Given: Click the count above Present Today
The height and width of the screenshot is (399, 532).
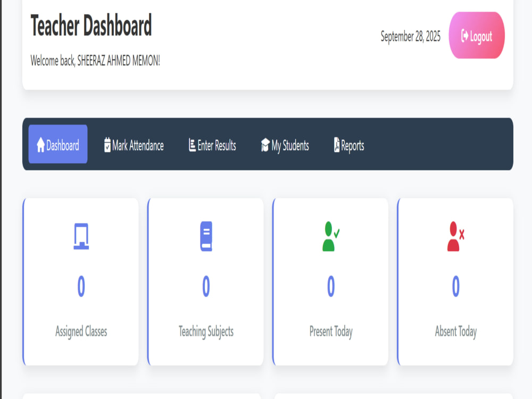Looking at the screenshot, I should pos(331,286).
